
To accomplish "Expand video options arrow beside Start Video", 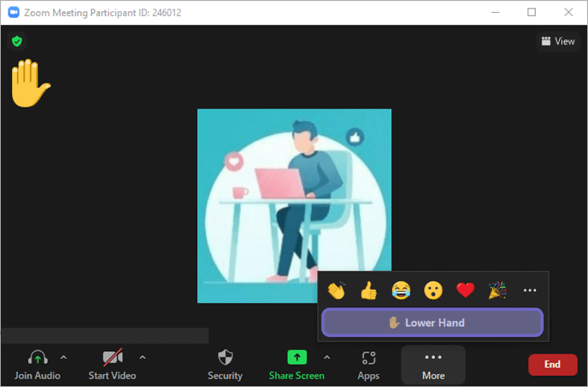I will click(x=143, y=358).
